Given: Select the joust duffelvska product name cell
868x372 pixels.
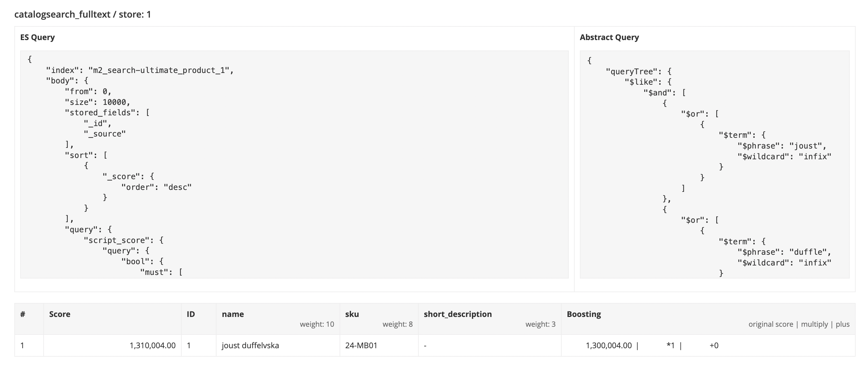Looking at the screenshot, I should click(x=250, y=345).
